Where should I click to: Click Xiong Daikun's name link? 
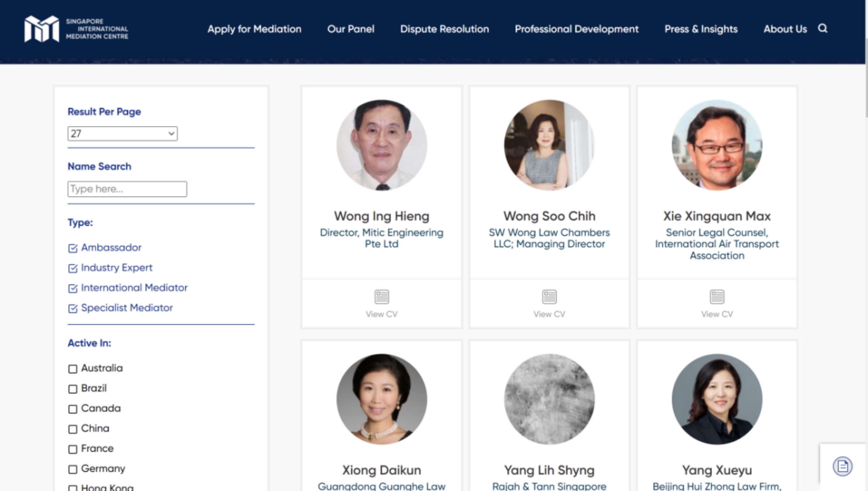tap(381, 470)
